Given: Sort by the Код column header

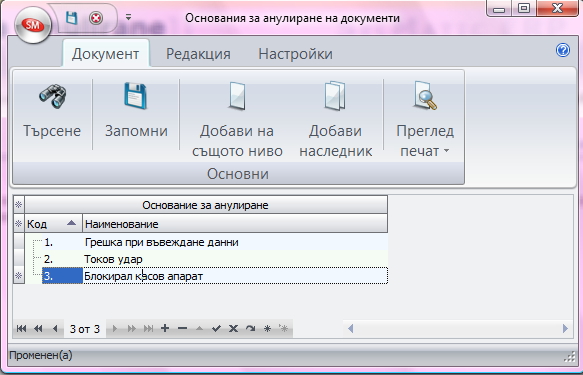Looking at the screenshot, I should [x=54, y=224].
